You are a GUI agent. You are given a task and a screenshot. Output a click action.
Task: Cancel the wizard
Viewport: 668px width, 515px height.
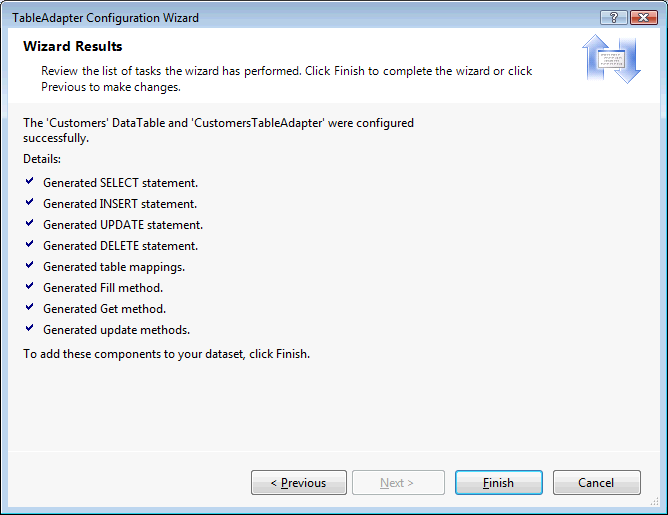coord(597,483)
